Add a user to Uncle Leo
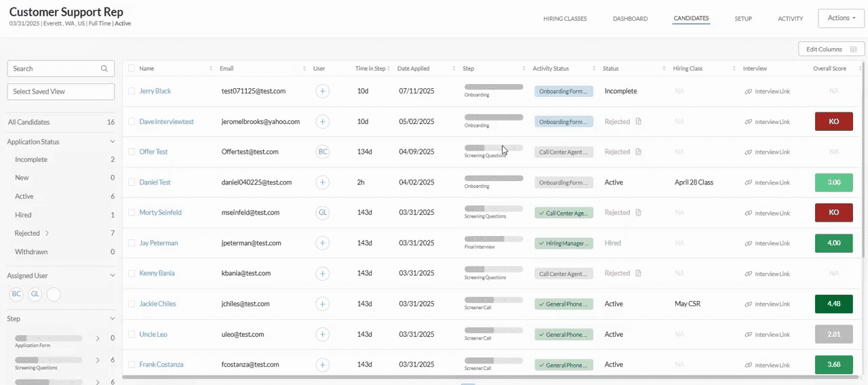868x385 pixels. [323, 334]
